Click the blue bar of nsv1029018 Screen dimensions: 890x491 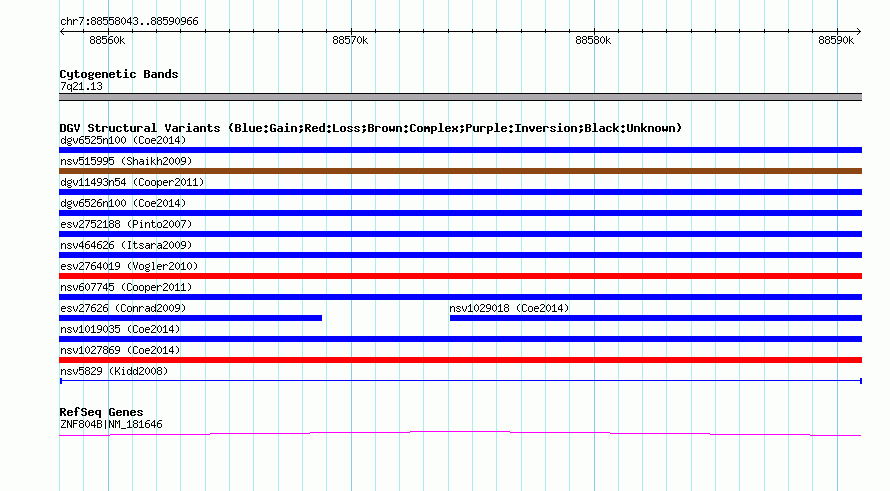click(656, 318)
